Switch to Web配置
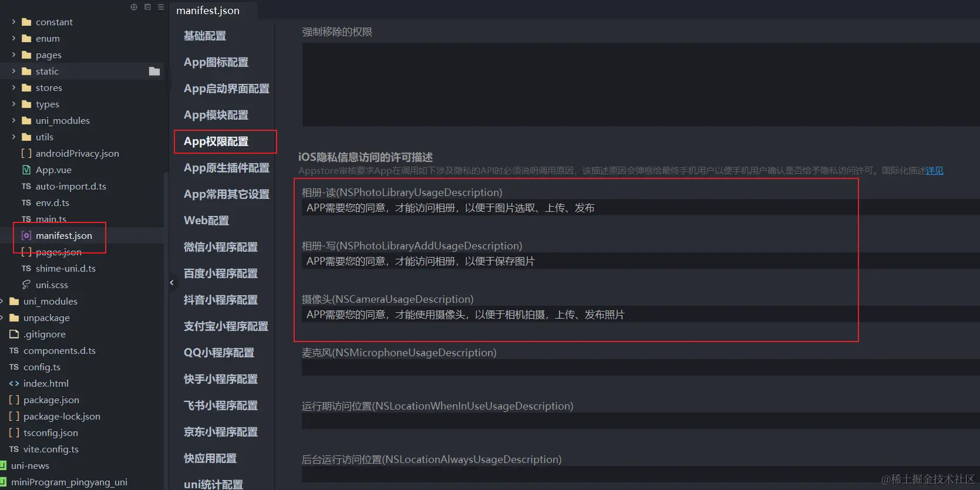 point(206,221)
